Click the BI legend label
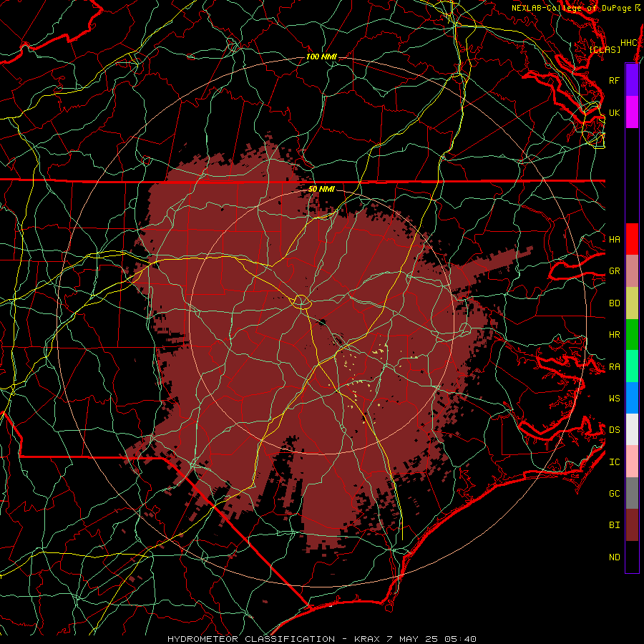 (x=615, y=525)
